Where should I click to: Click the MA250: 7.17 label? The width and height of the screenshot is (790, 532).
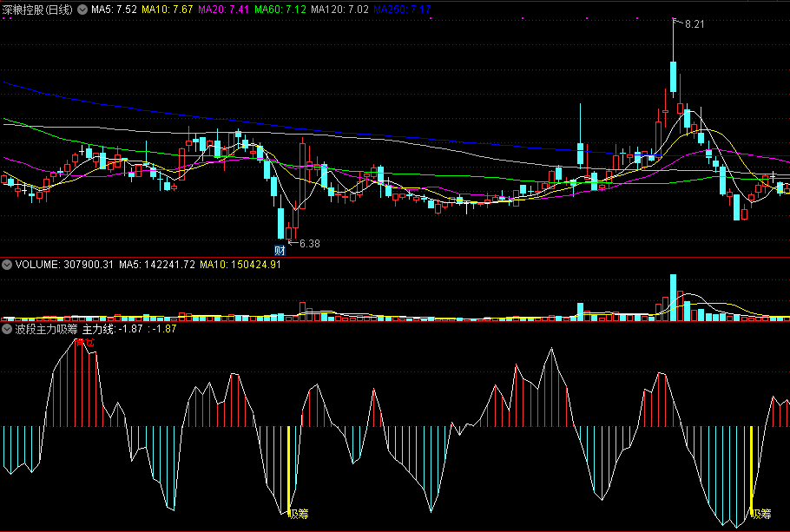pos(402,10)
